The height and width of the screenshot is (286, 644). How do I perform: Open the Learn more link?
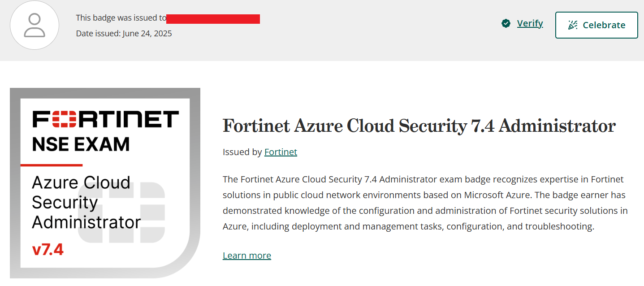247,256
